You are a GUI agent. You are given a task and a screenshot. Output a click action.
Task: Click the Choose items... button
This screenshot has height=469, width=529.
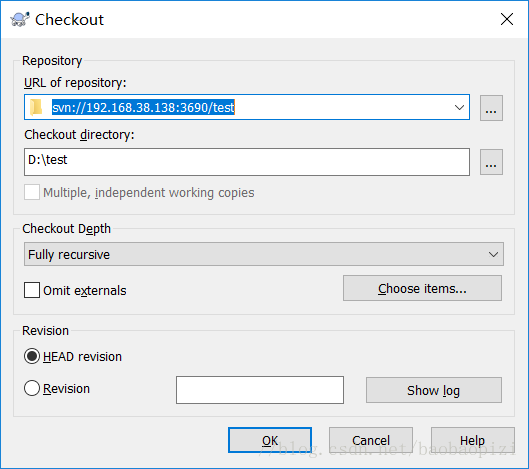point(422,288)
